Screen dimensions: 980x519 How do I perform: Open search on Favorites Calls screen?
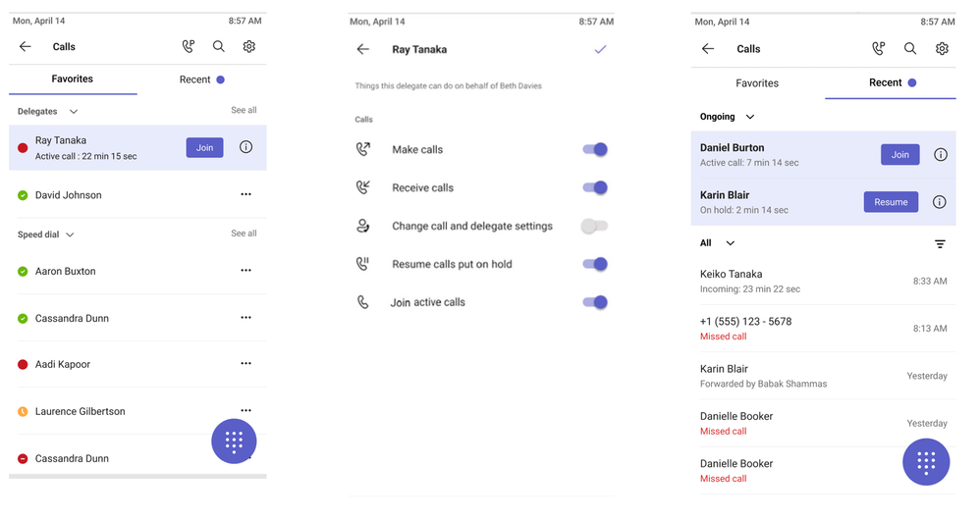(219, 46)
